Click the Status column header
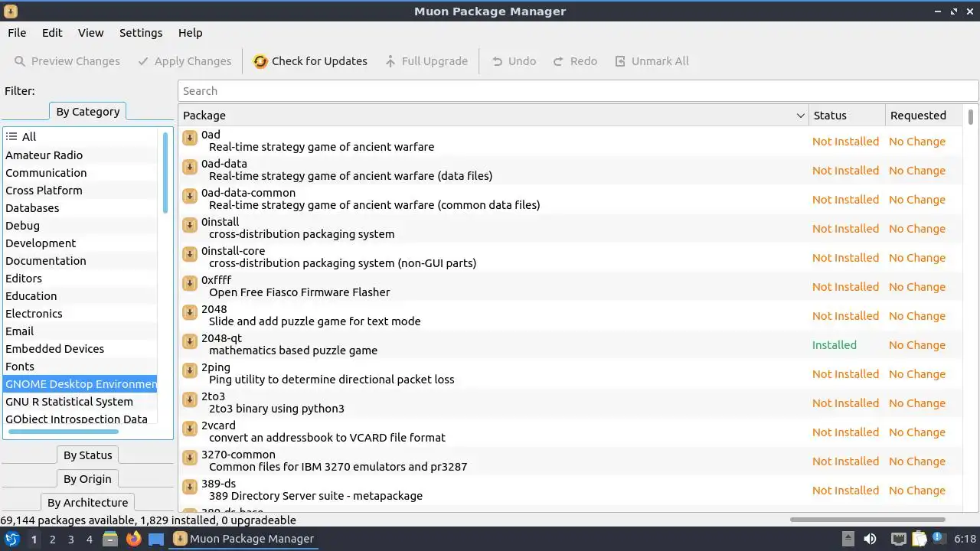Image resolution: width=980 pixels, height=551 pixels. (x=847, y=116)
